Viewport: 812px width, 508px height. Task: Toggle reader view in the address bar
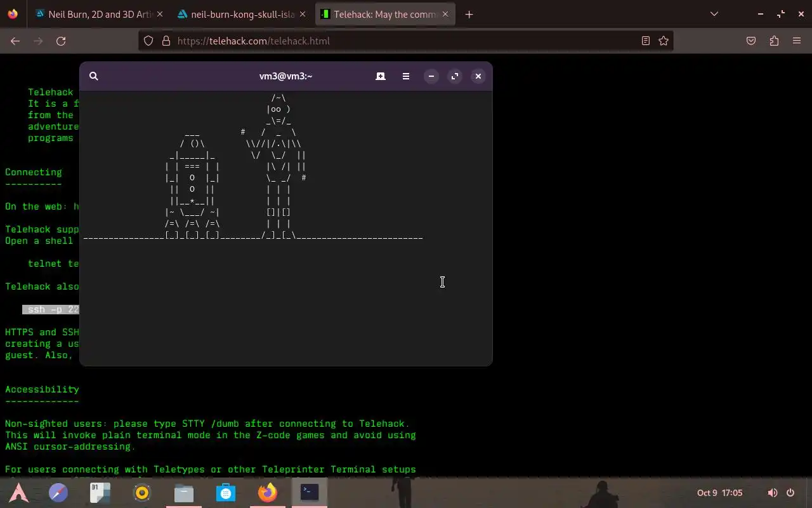click(646, 41)
